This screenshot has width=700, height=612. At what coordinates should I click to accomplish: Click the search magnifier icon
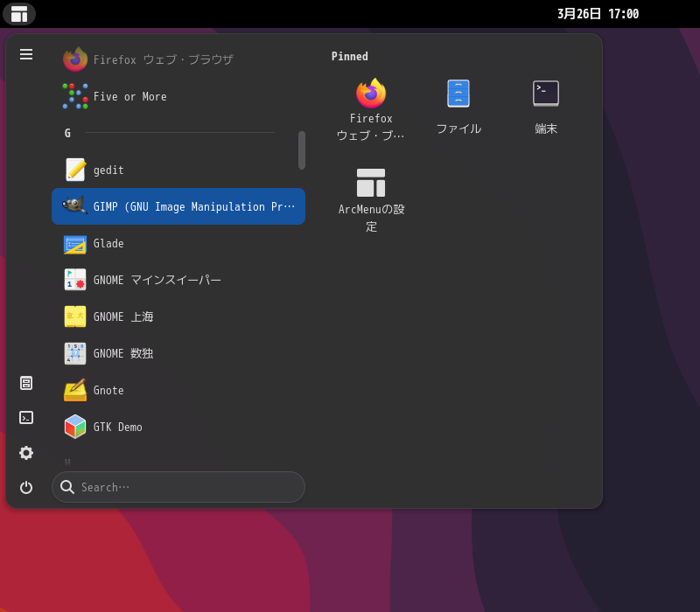coord(67,487)
